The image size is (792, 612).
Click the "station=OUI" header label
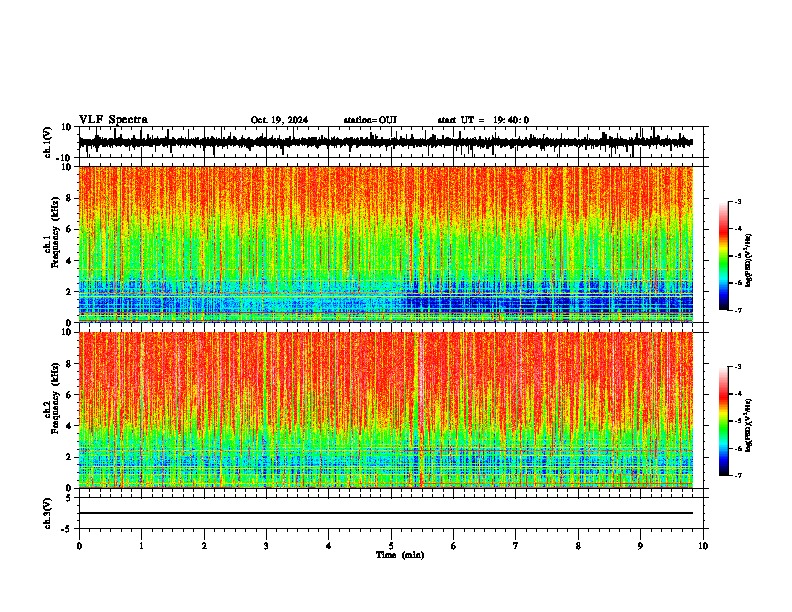pyautogui.click(x=370, y=120)
